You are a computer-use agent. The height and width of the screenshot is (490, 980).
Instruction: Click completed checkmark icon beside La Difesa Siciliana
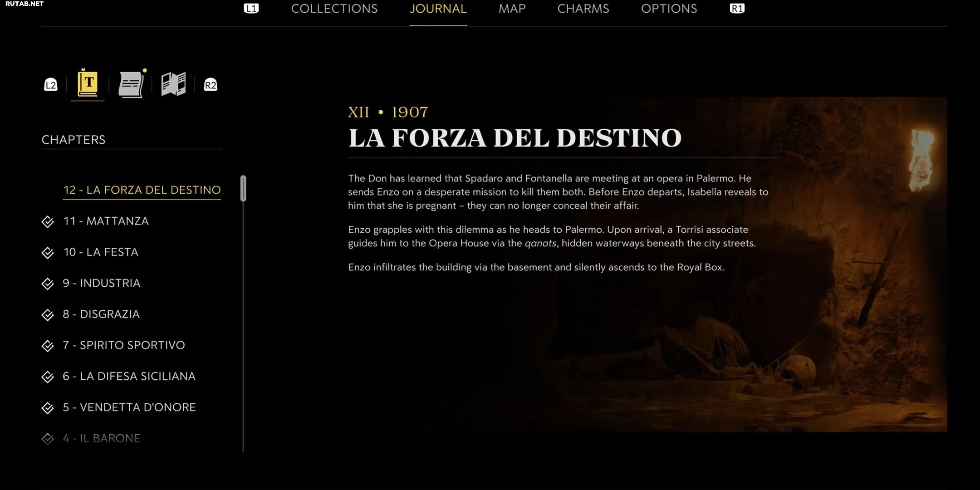[x=48, y=377]
